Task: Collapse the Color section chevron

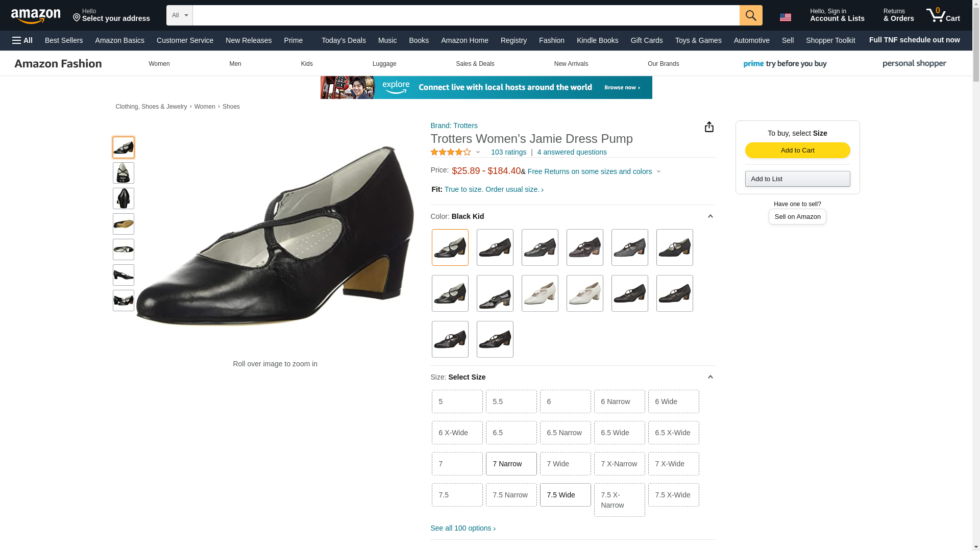Action: point(710,216)
